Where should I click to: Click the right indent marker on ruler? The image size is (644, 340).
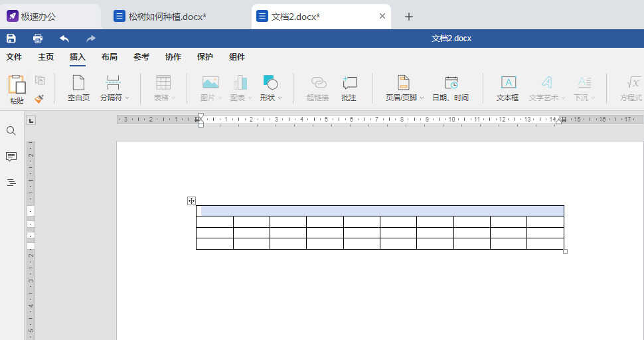click(558, 121)
